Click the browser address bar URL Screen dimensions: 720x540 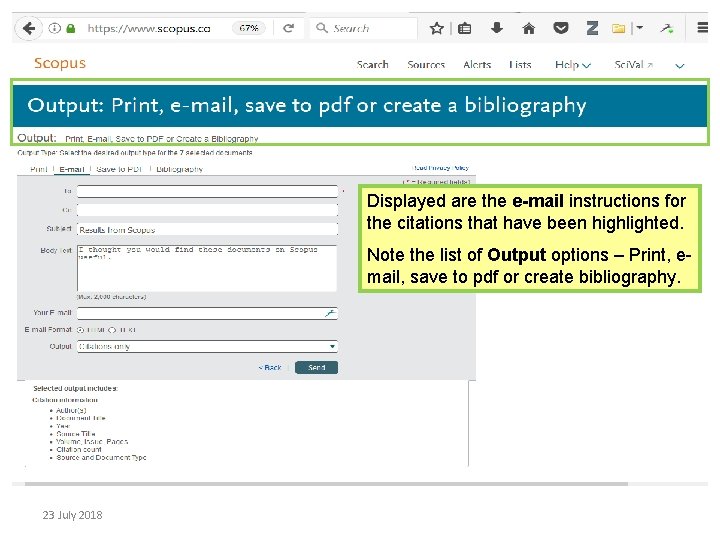(149, 28)
